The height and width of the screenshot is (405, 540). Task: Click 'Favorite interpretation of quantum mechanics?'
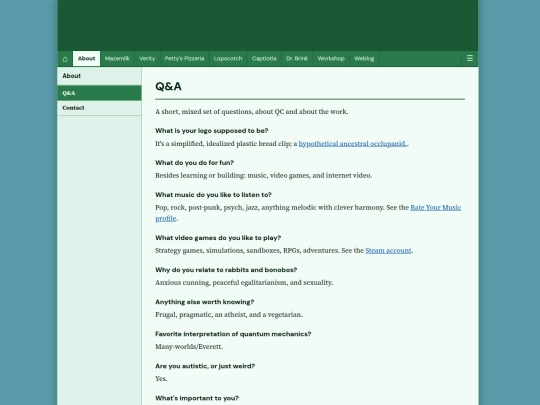233,334
